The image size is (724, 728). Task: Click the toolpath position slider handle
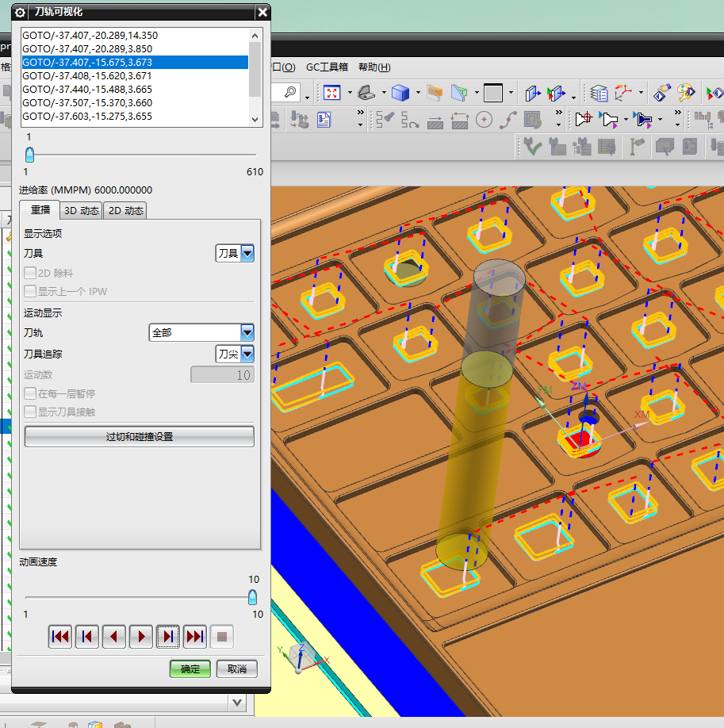pyautogui.click(x=29, y=155)
